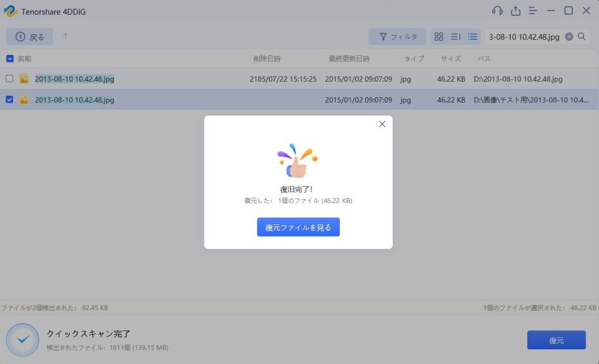Click the up-arrow parent folder icon
Image resolution: width=599 pixels, height=364 pixels.
point(66,37)
